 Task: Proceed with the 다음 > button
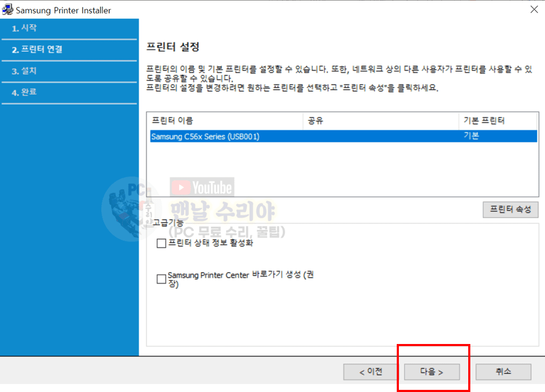tap(432, 372)
